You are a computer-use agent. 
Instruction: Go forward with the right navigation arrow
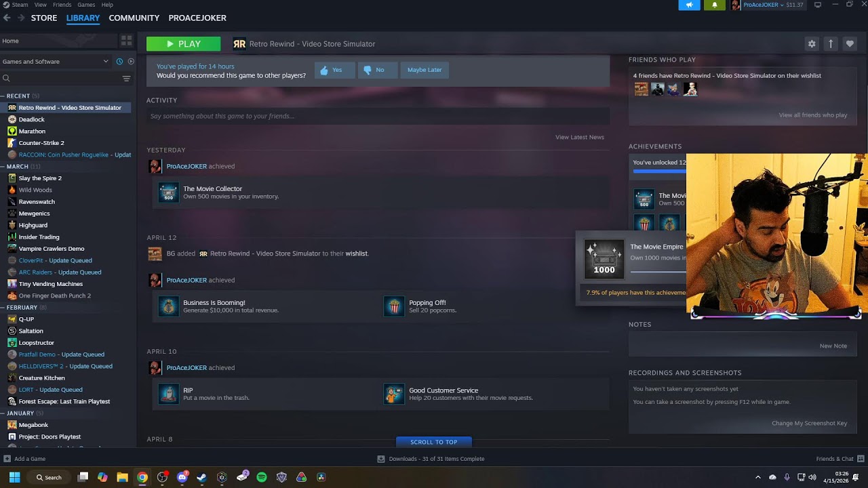(x=21, y=18)
